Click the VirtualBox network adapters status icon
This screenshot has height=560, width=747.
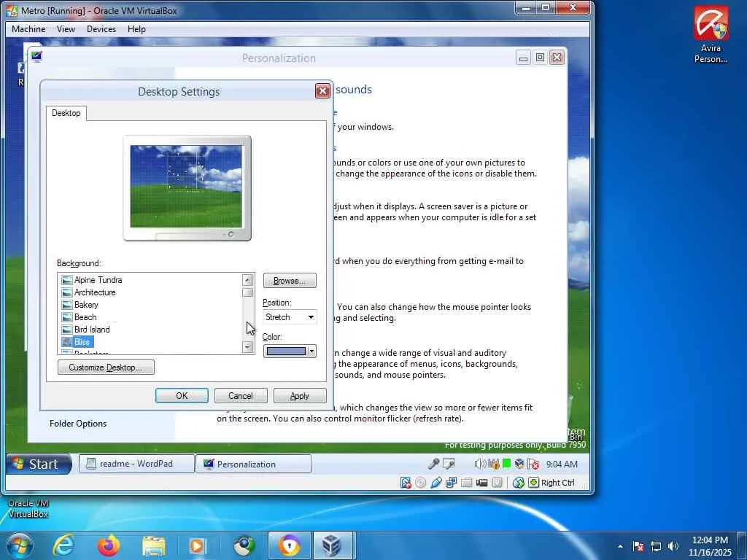(451, 483)
